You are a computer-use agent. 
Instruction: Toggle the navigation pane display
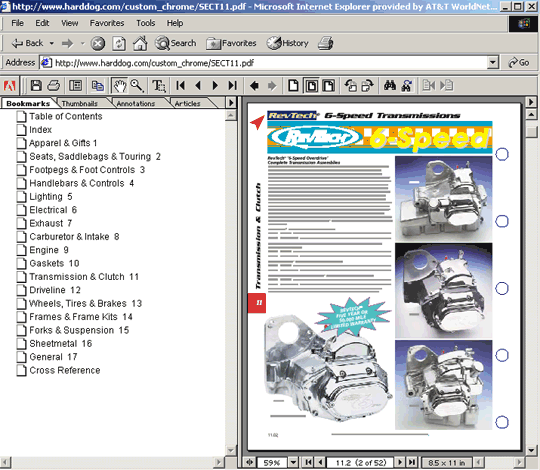click(75, 85)
